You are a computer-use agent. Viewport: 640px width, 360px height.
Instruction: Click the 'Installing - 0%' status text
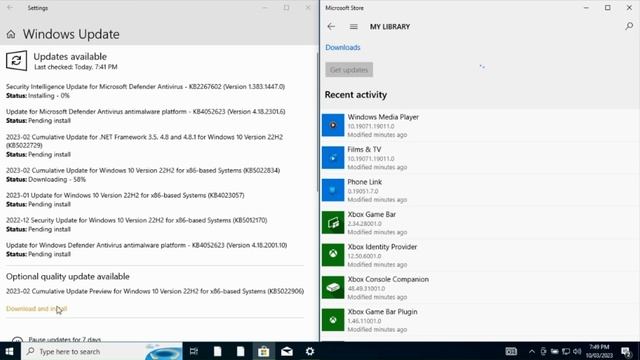coord(49,96)
